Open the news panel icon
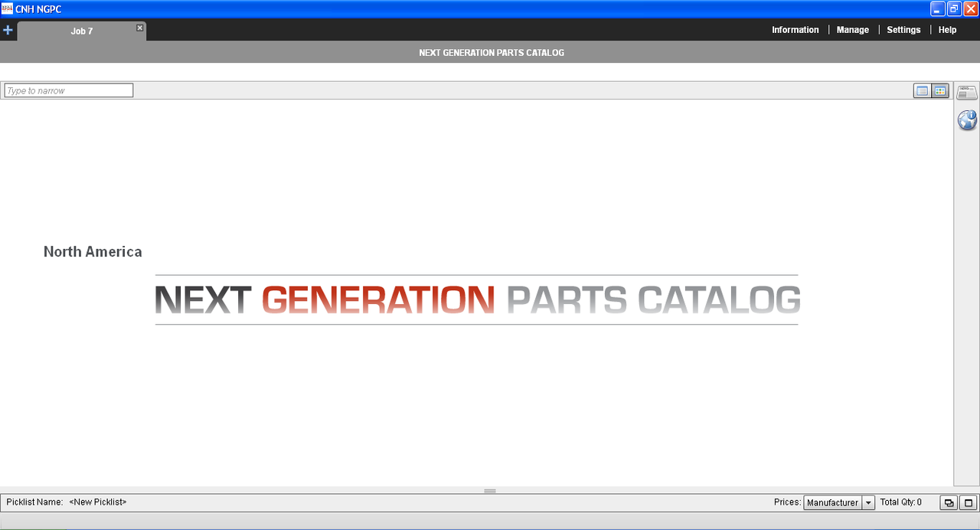Image resolution: width=980 pixels, height=530 pixels. [x=967, y=92]
